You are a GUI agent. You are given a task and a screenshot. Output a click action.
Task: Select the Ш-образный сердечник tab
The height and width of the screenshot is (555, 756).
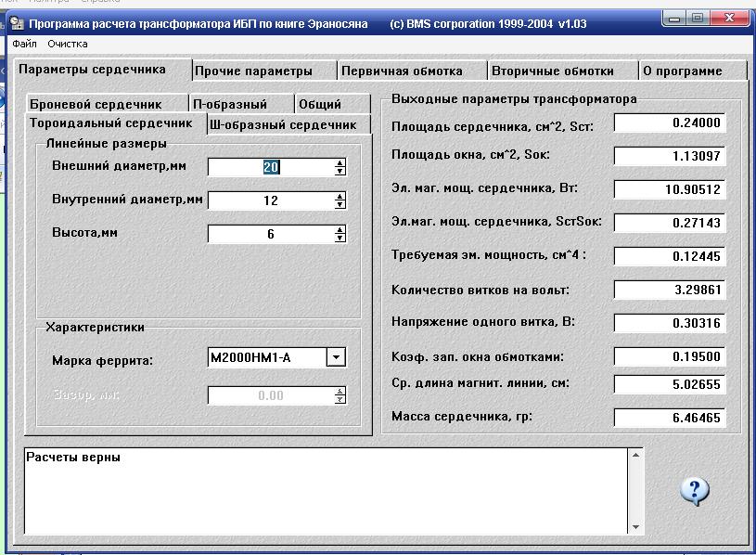coord(283,124)
